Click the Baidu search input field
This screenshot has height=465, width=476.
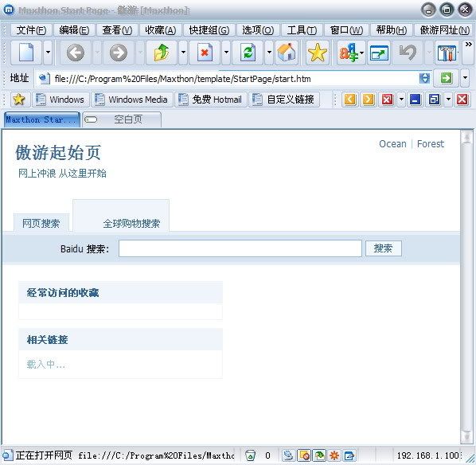coord(240,248)
